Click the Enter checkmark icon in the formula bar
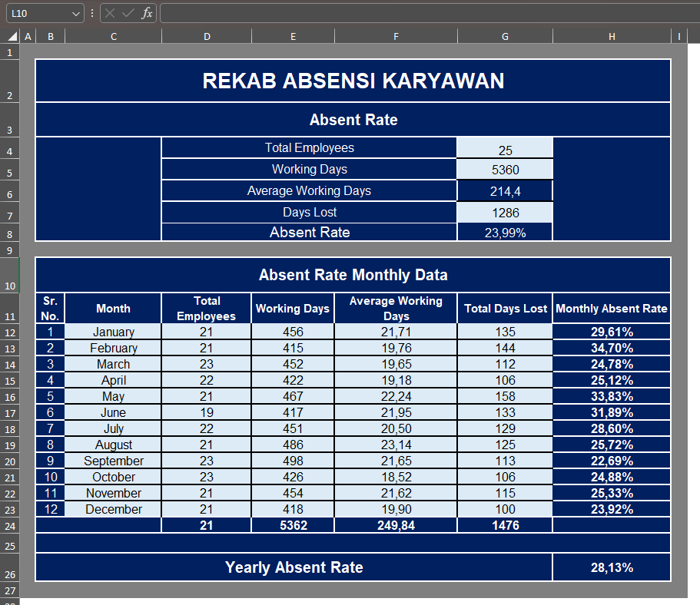This screenshot has width=700, height=605. (x=128, y=13)
